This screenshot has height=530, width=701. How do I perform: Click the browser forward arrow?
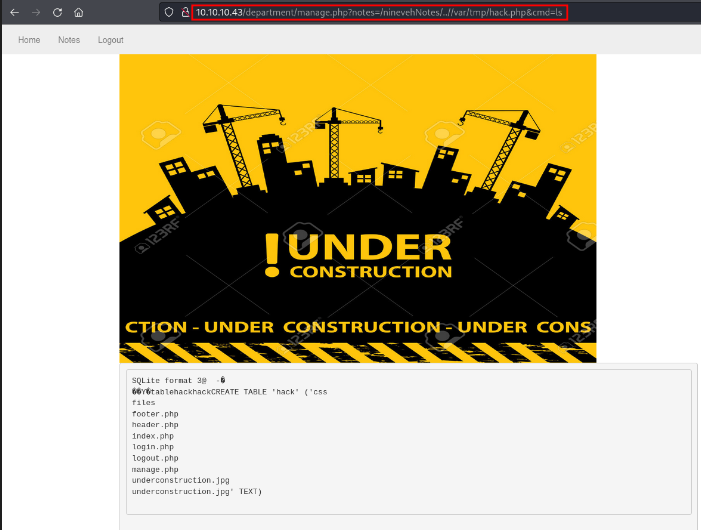(35, 12)
